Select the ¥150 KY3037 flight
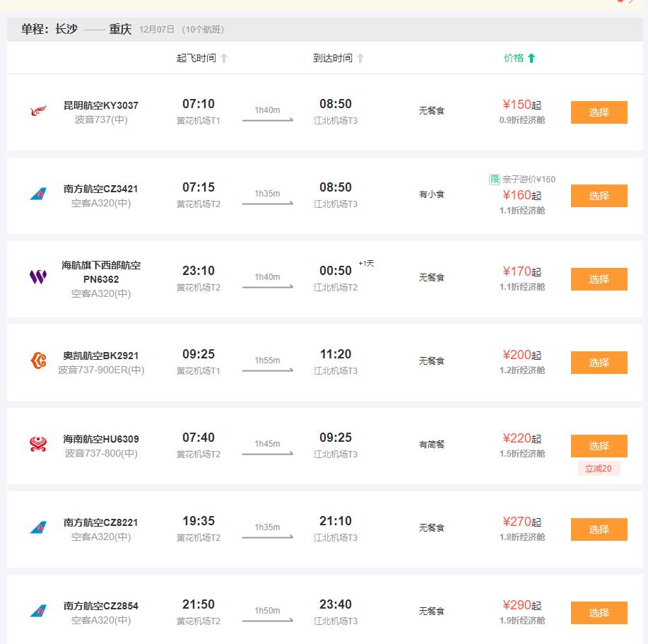648x644 pixels. coord(599,112)
